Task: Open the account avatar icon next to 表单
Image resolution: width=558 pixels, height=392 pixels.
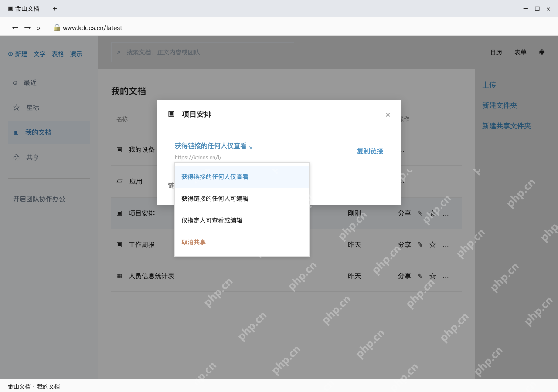Action: (x=542, y=52)
